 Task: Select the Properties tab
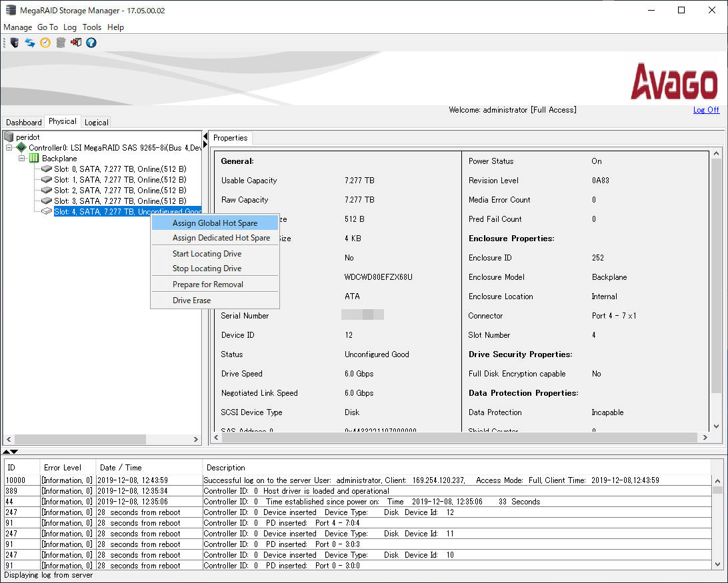(230, 138)
